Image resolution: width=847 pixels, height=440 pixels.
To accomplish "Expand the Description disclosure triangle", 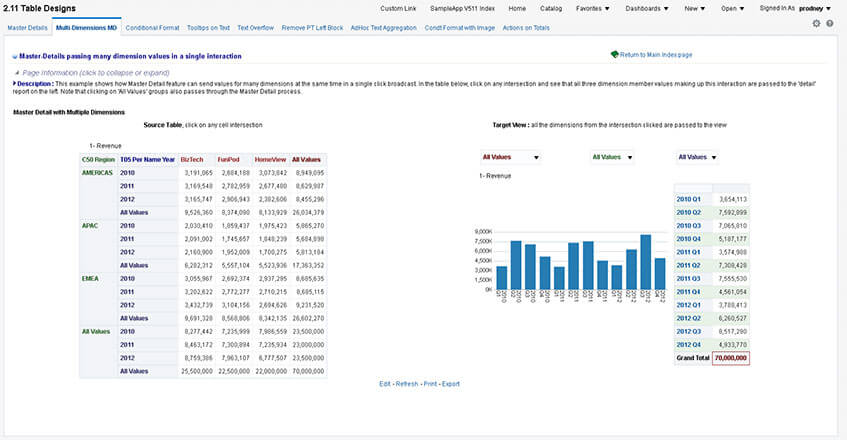I will 15,84.
